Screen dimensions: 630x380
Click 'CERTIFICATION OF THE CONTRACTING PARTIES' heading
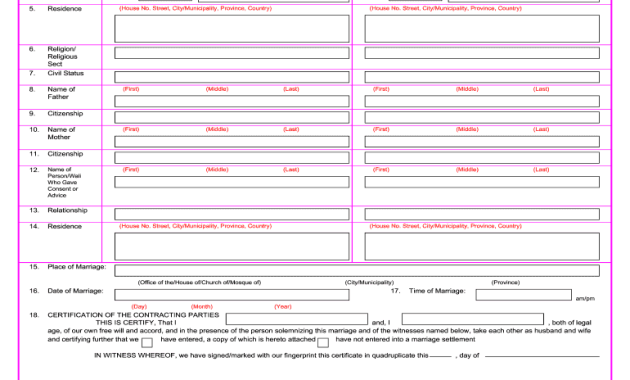point(133,315)
